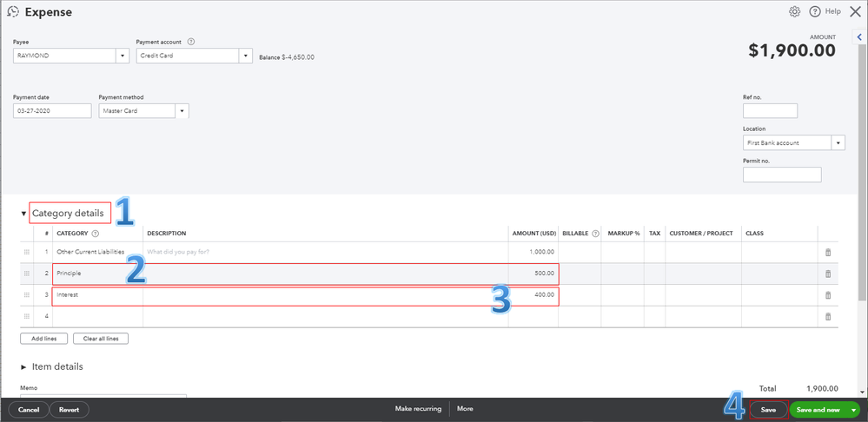868x422 pixels.
Task: Open the Payment account dropdown
Action: coord(246,56)
